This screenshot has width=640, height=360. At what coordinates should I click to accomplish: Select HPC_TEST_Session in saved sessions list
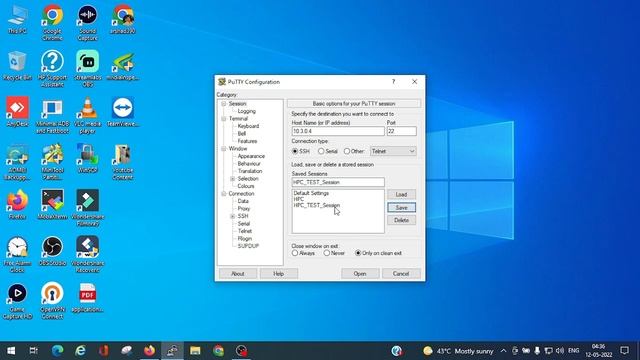(x=317, y=205)
